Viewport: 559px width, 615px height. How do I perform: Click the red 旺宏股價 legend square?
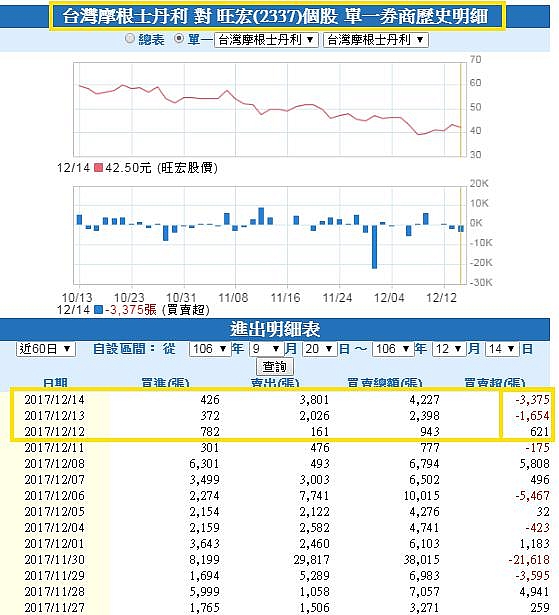pos(98,168)
